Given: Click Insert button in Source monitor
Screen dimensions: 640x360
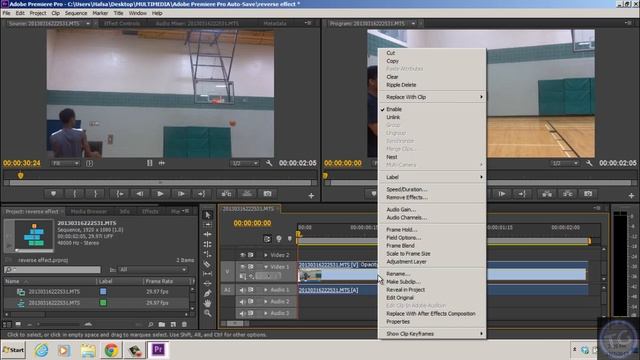Looking at the screenshot, I should click(226, 194).
